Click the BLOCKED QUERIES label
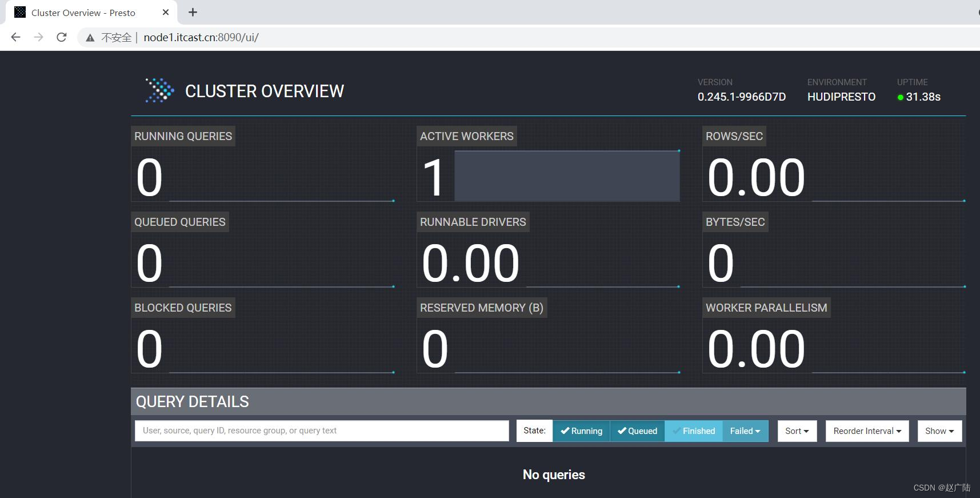The width and height of the screenshot is (980, 498). (x=183, y=308)
